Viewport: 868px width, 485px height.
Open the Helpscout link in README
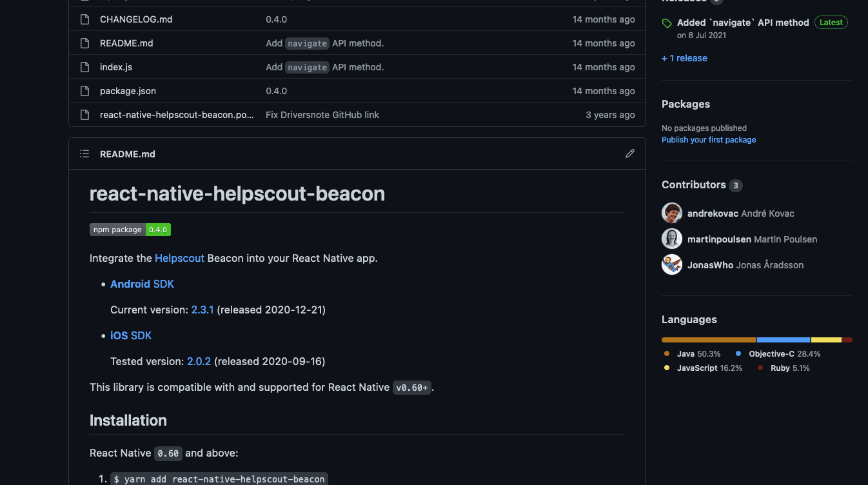[x=179, y=258]
